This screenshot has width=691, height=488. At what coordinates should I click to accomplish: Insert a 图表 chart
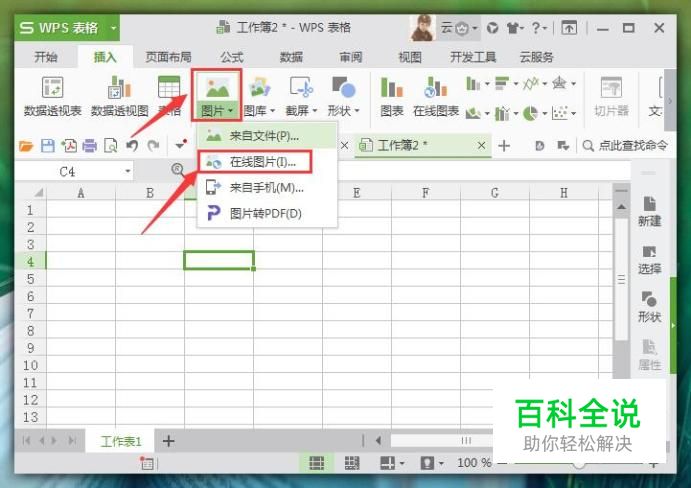(391, 97)
